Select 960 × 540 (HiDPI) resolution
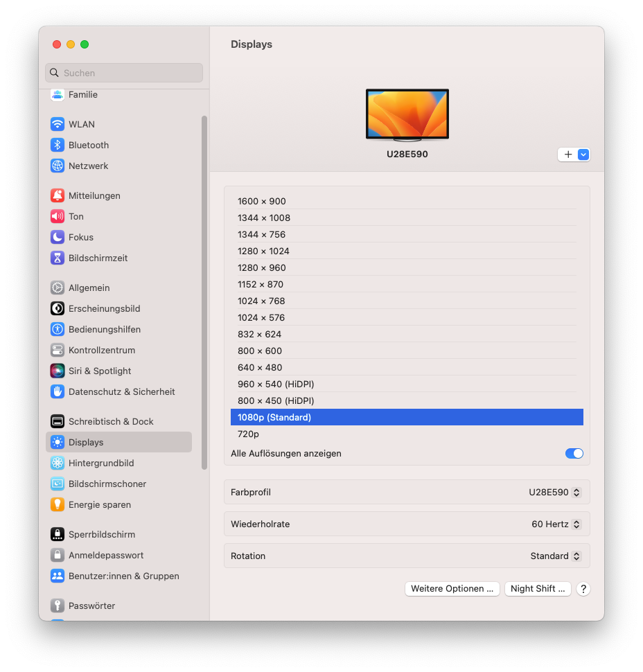This screenshot has height=672, width=643. (x=407, y=384)
